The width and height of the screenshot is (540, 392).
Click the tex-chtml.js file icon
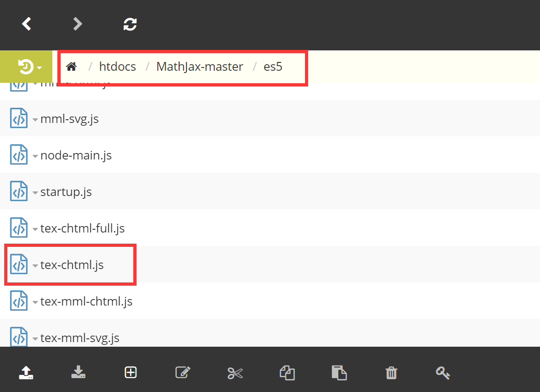tap(19, 264)
